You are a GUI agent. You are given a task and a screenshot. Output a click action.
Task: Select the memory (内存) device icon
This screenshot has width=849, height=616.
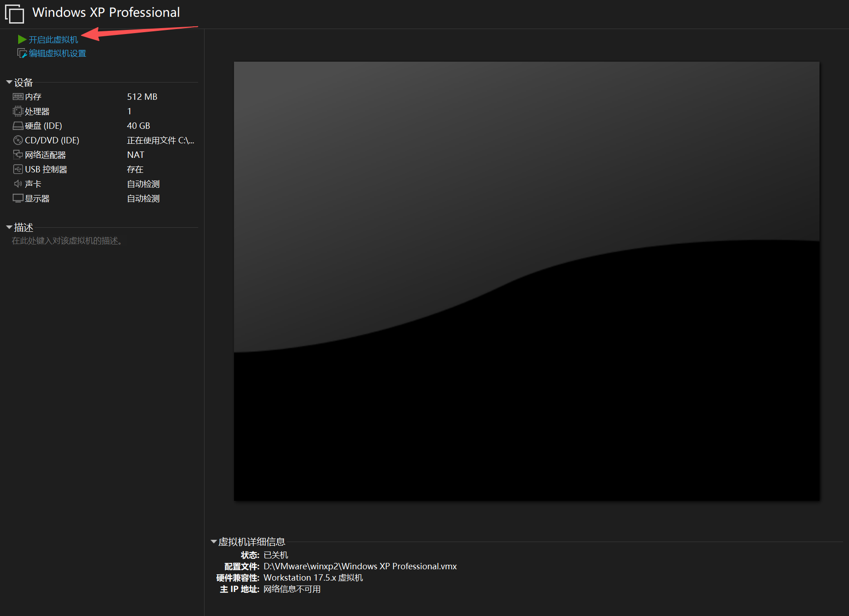18,97
